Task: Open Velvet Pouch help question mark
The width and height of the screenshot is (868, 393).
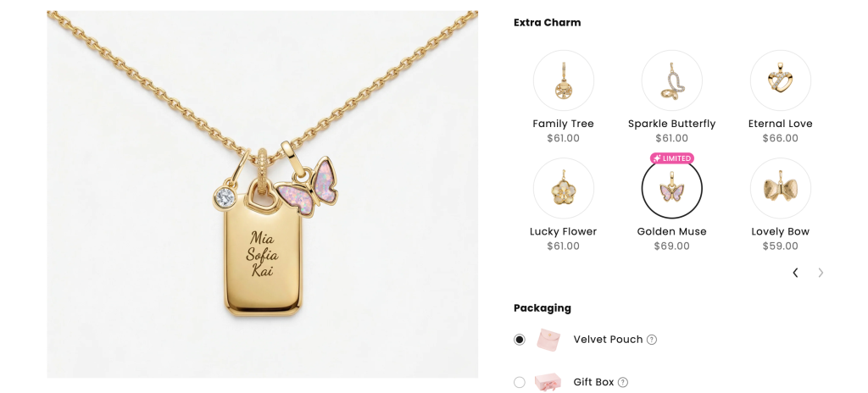Action: pos(652,340)
